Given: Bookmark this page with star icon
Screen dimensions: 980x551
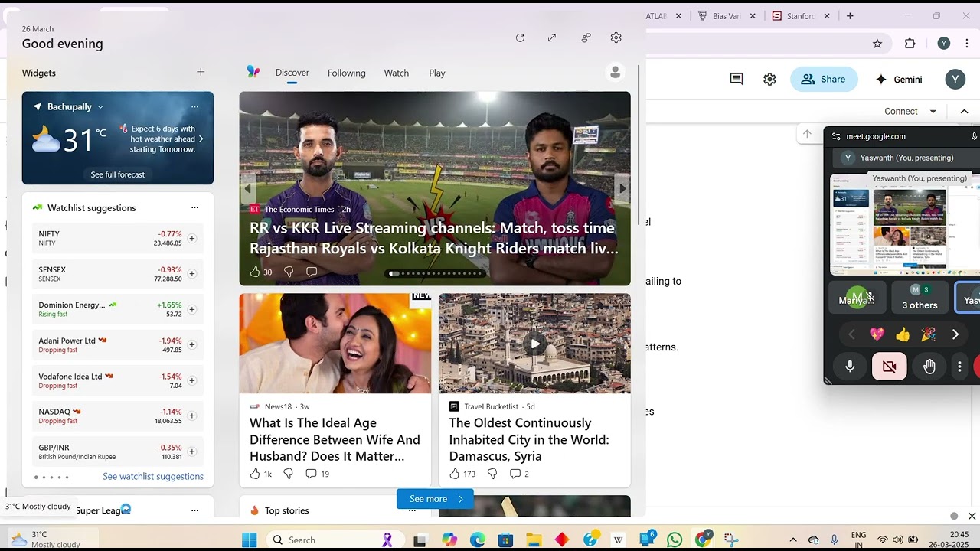Looking at the screenshot, I should (x=877, y=44).
